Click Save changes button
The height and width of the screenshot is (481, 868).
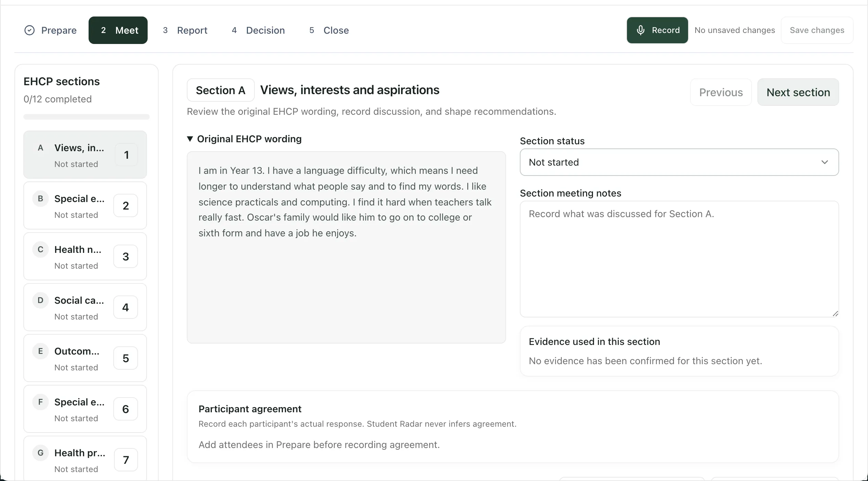coord(817,30)
